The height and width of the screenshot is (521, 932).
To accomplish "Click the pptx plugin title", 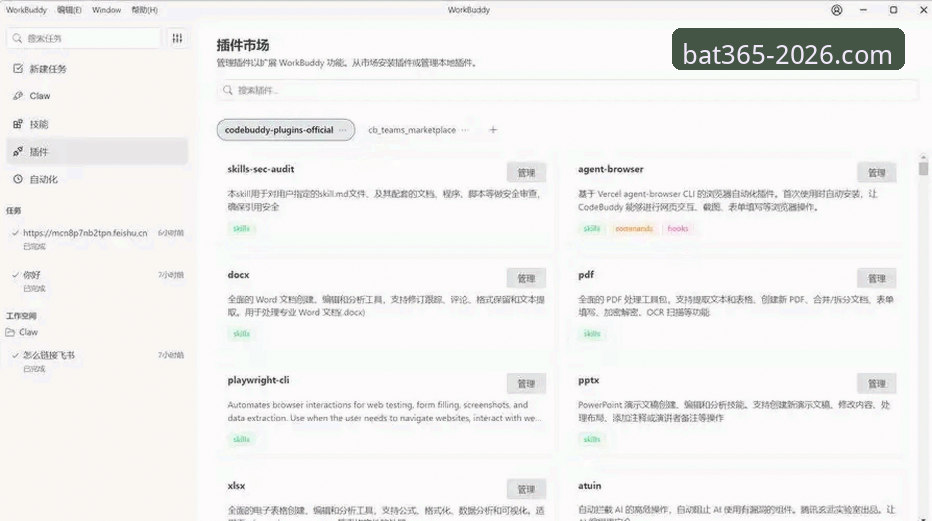I will (588, 380).
